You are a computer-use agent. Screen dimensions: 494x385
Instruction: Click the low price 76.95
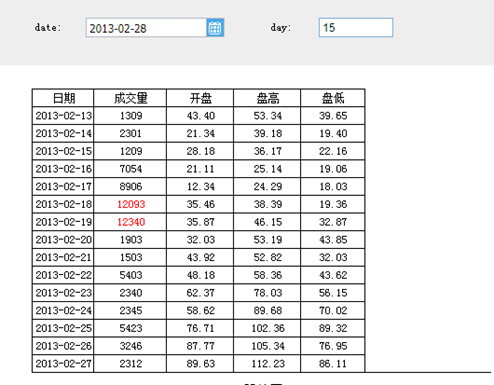(x=333, y=346)
